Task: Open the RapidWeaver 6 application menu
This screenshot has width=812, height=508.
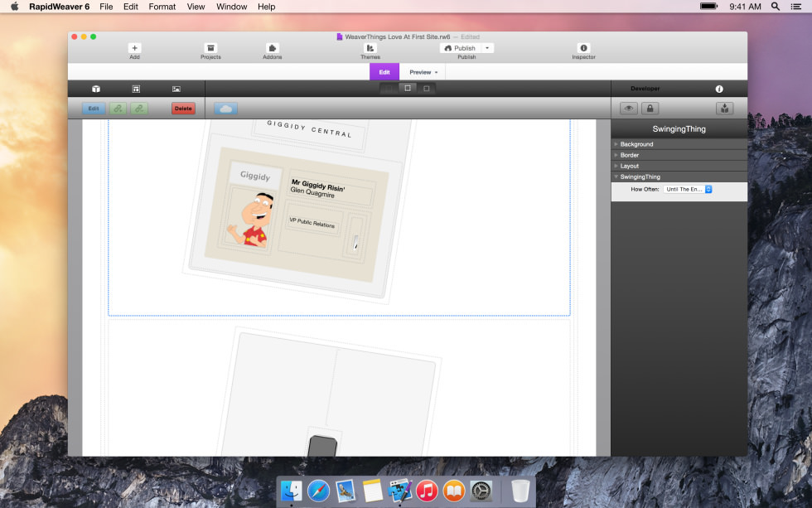Action: (x=59, y=7)
